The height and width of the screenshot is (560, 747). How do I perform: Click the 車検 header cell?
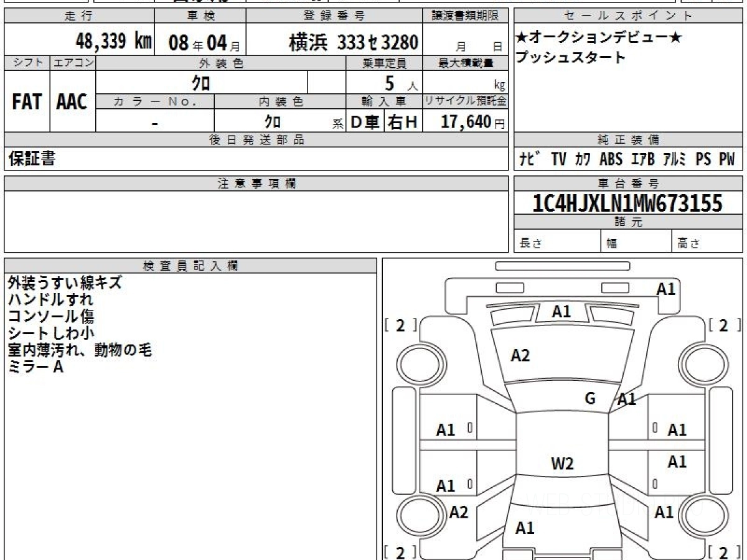point(200,16)
